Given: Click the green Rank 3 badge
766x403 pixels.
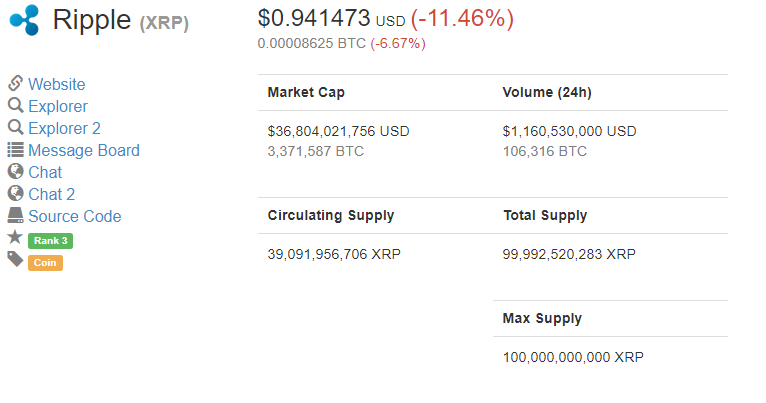Looking at the screenshot, I should (x=50, y=241).
